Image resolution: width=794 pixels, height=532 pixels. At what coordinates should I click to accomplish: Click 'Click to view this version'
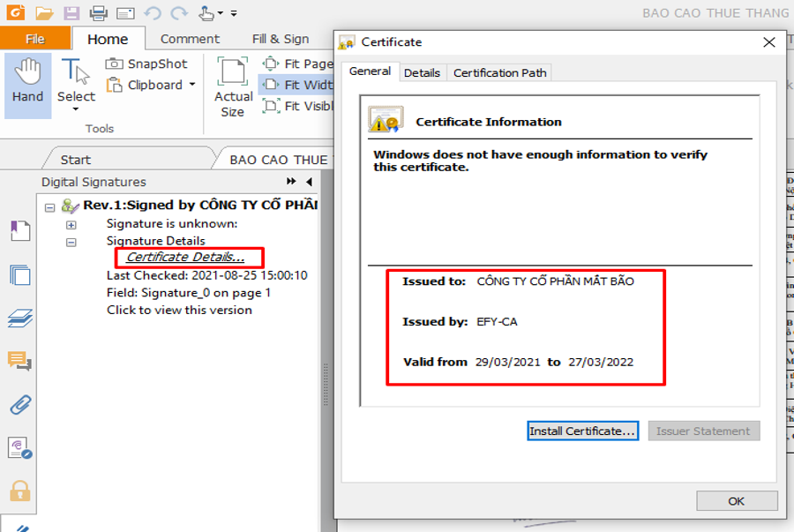click(x=179, y=310)
